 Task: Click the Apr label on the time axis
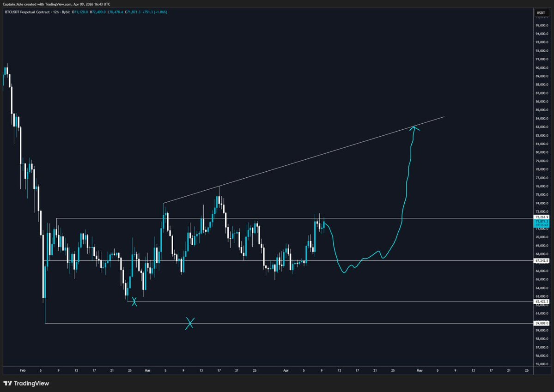point(286,370)
